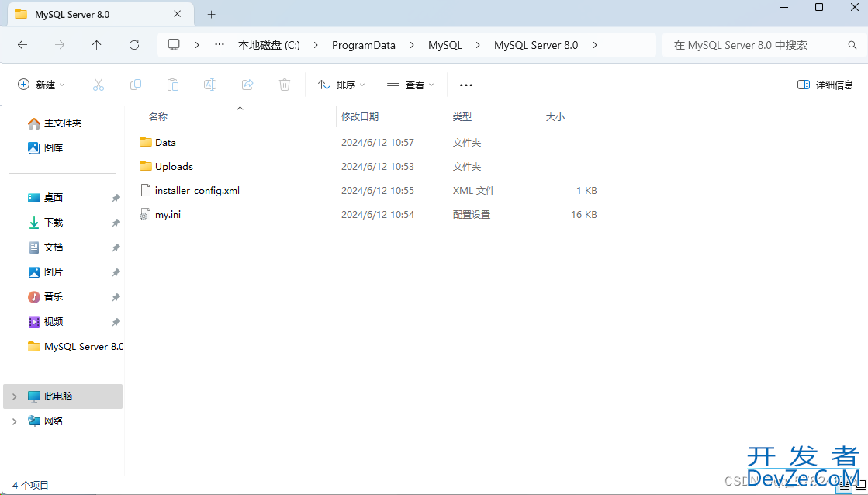The width and height of the screenshot is (868, 495).
Task: Refresh the current folder view
Action: click(134, 45)
